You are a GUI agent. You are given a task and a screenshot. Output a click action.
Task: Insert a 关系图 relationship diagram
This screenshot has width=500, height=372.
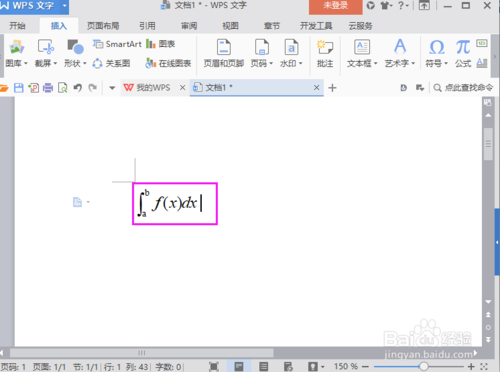tap(111, 63)
